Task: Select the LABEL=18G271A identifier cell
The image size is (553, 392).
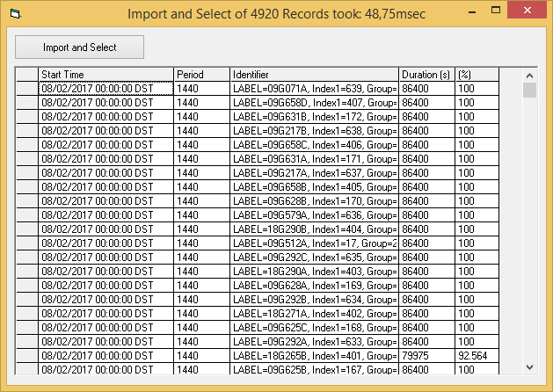Action: (314, 314)
